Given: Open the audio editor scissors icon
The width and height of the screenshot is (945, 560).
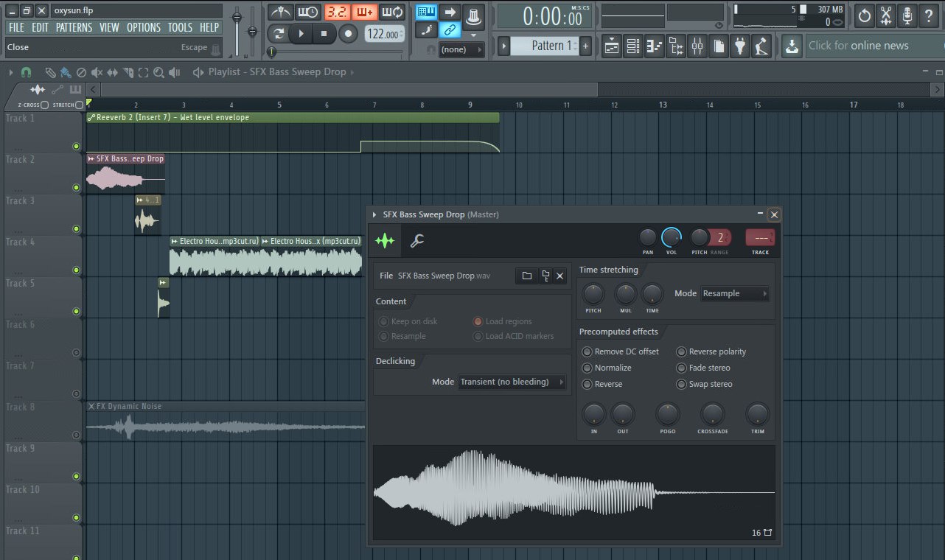Looking at the screenshot, I should click(x=886, y=15).
